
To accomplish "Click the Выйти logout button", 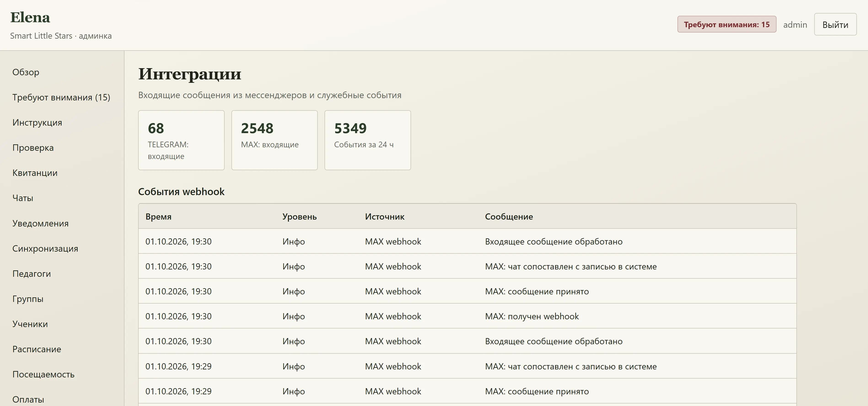I will (835, 24).
